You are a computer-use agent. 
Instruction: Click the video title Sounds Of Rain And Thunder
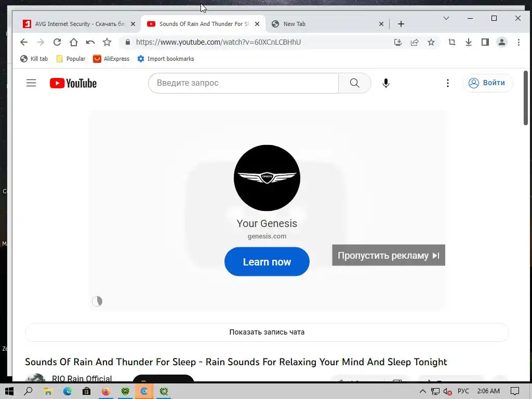[236, 362]
